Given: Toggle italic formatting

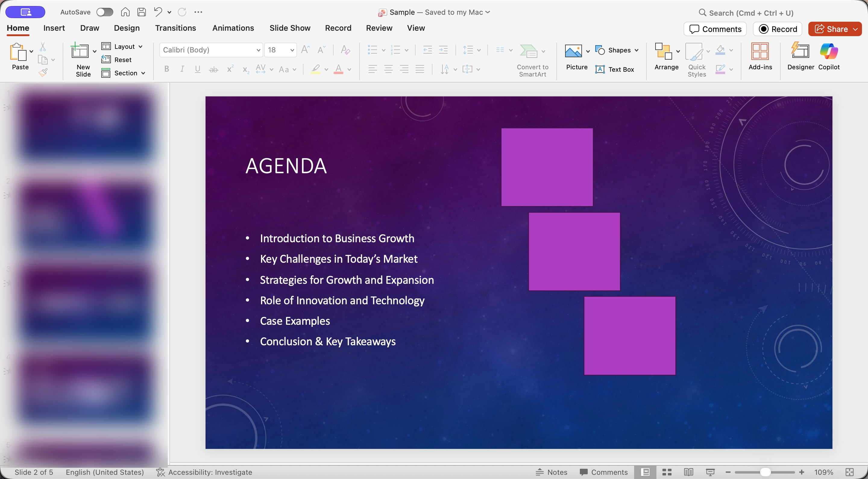Looking at the screenshot, I should coord(182,69).
